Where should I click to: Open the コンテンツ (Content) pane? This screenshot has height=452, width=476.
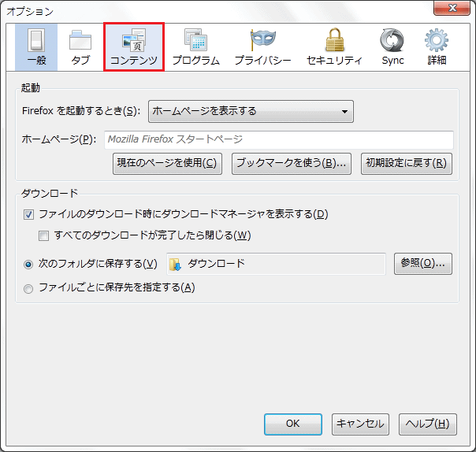click(134, 47)
